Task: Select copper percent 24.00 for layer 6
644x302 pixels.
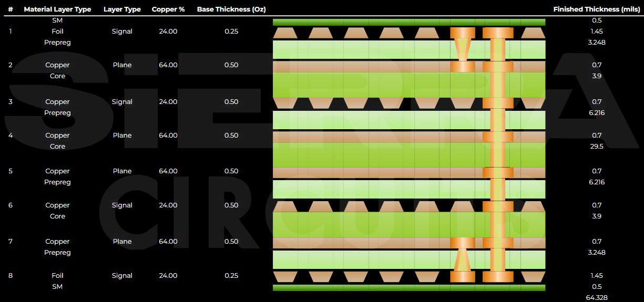Action: click(x=168, y=205)
